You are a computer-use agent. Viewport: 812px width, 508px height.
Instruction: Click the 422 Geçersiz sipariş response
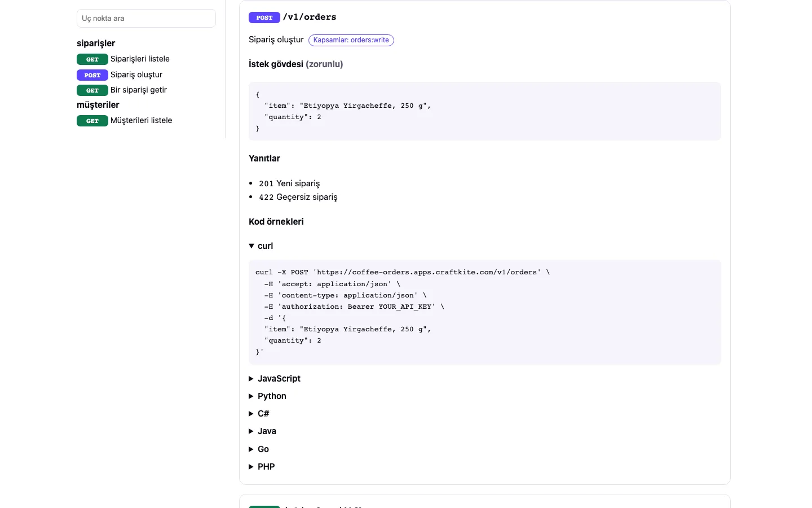[298, 197]
